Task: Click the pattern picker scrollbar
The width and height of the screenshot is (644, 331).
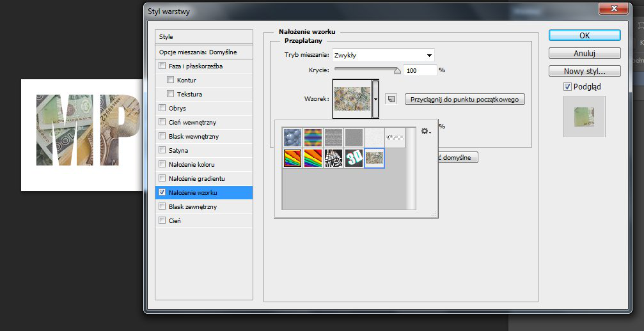Action: pyautogui.click(x=411, y=168)
